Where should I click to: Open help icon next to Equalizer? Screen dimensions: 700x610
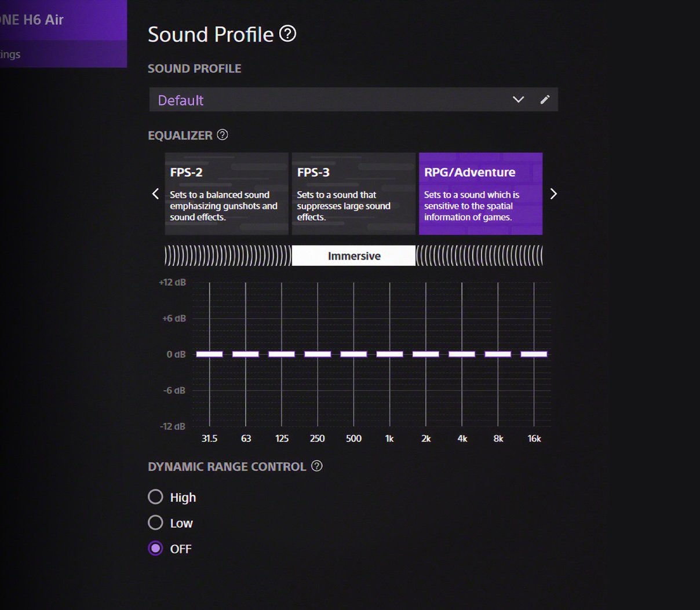(x=223, y=135)
